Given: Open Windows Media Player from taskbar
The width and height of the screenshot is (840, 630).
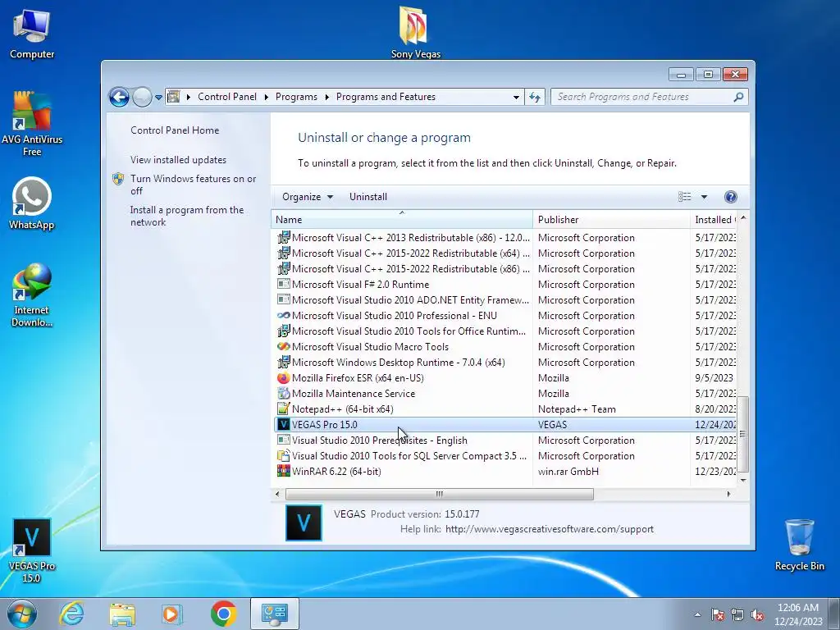Looking at the screenshot, I should (172, 614).
